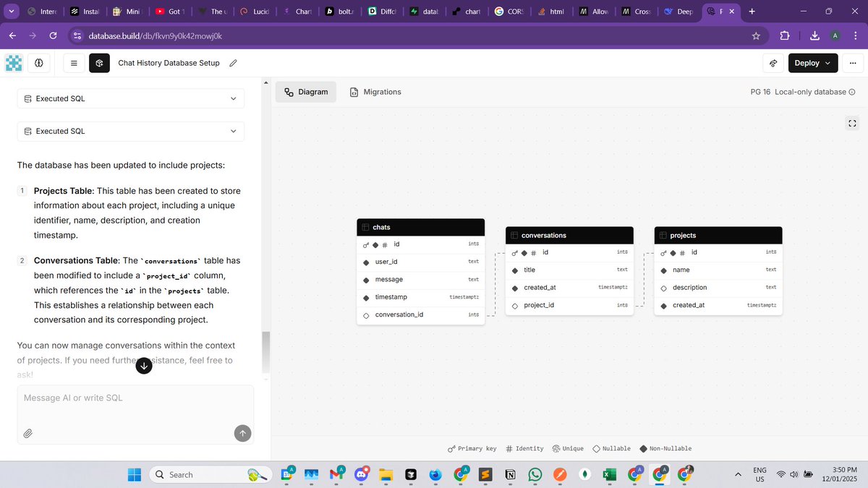Show hidden system tray icons chevron
The image size is (868, 488).
pyautogui.click(x=738, y=474)
